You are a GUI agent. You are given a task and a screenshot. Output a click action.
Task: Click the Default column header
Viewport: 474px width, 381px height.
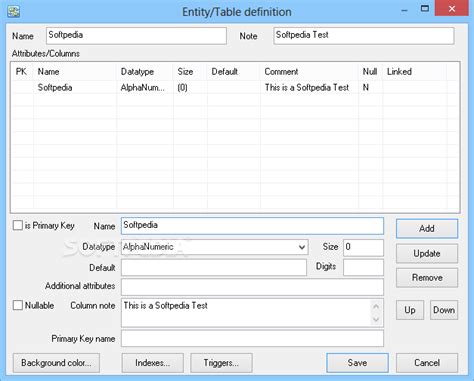[234, 71]
